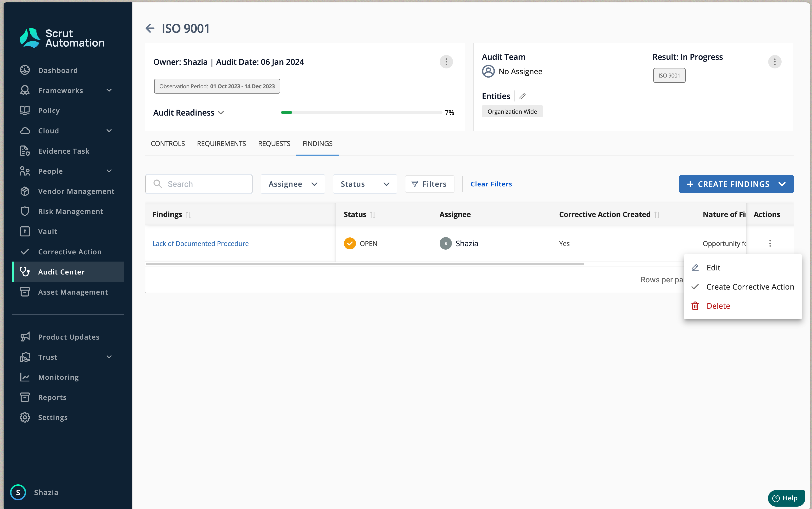812x509 pixels.
Task: Click the Policy book icon
Action: click(x=25, y=110)
